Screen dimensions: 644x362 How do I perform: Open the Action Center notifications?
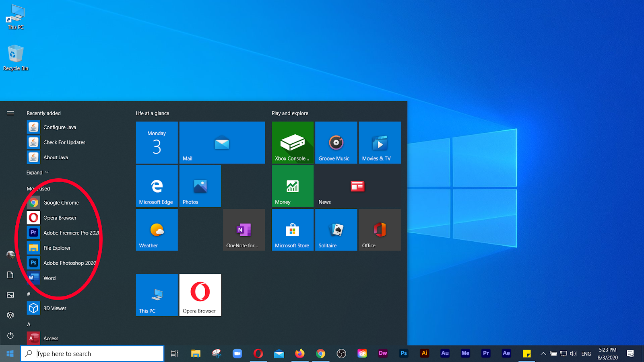[630, 354]
